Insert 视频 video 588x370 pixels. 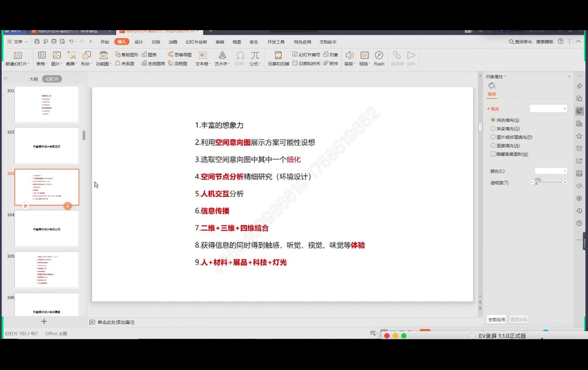click(365, 58)
